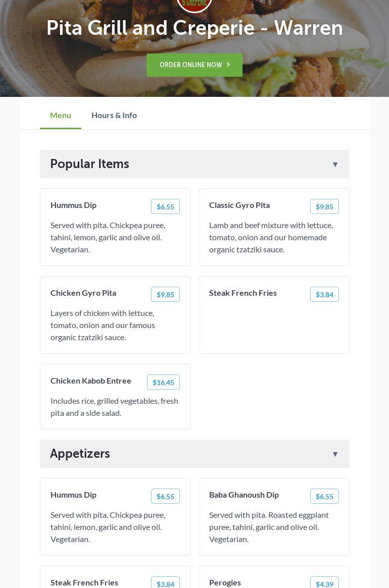This screenshot has height=588, width=389.
Task: Select Baba Ghanoush Dip item
Action: 244,495
